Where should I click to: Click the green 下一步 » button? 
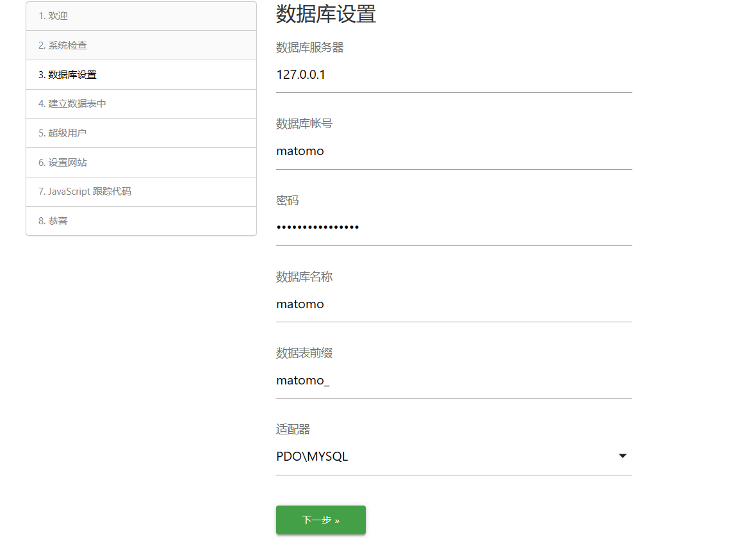[320, 520]
